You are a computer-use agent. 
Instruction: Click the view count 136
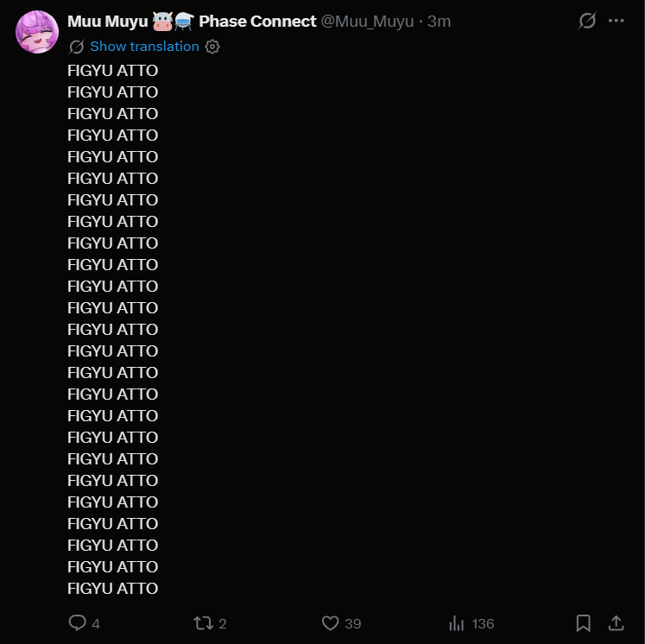[483, 624]
